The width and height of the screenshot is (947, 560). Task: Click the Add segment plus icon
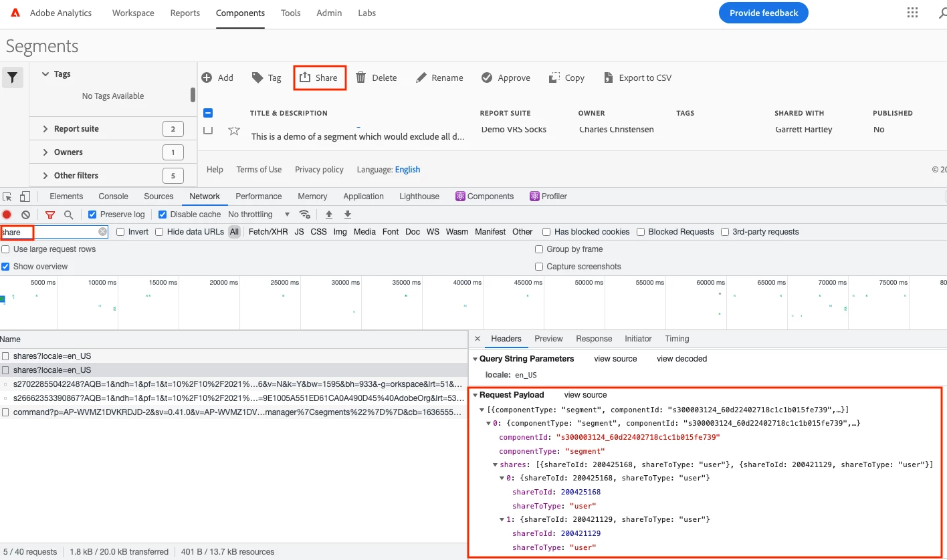click(207, 78)
